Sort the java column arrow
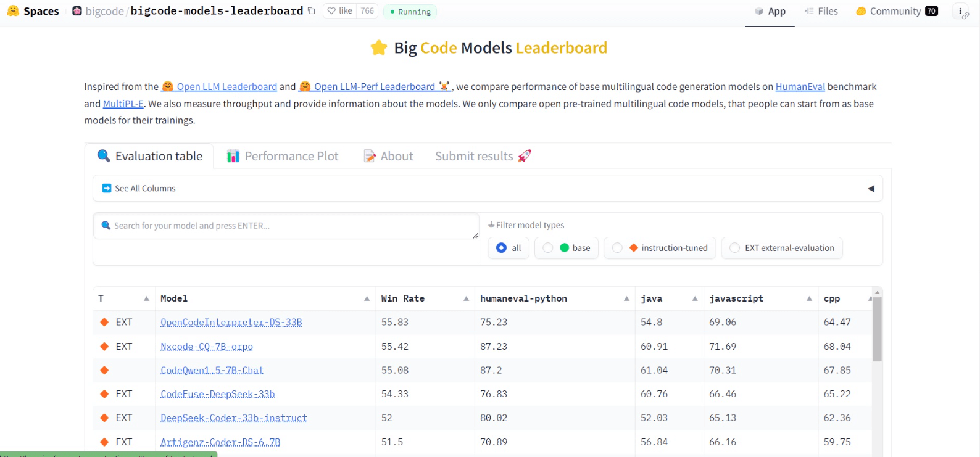980x457 pixels. [x=695, y=298]
